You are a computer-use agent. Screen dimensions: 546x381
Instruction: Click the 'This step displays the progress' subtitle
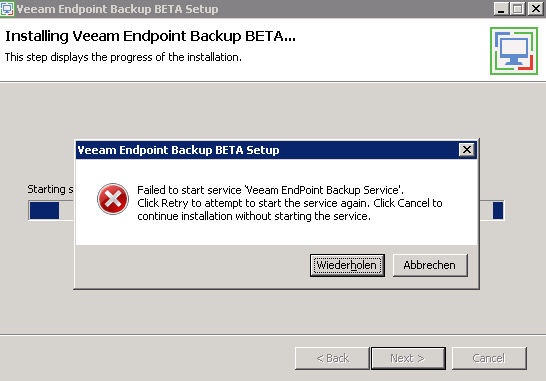pyautogui.click(x=123, y=57)
